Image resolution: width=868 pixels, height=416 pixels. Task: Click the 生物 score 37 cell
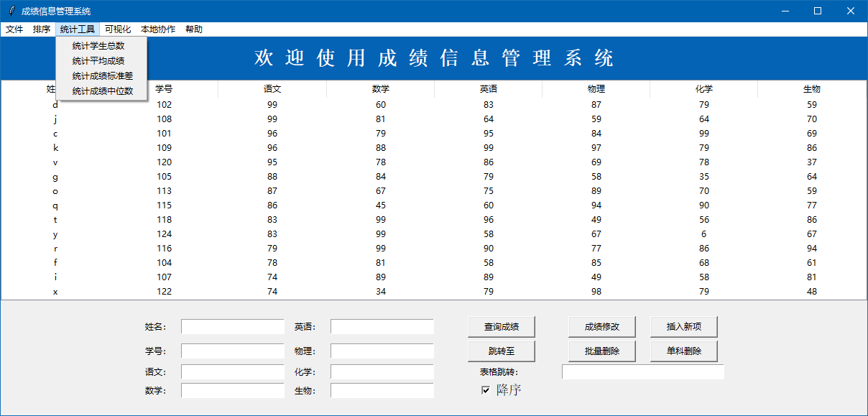tap(812, 162)
